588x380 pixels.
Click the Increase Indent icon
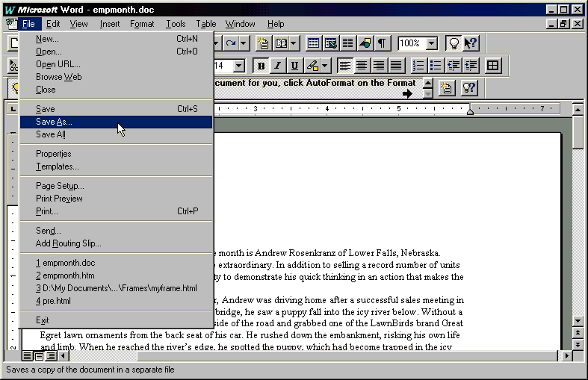[x=471, y=66]
